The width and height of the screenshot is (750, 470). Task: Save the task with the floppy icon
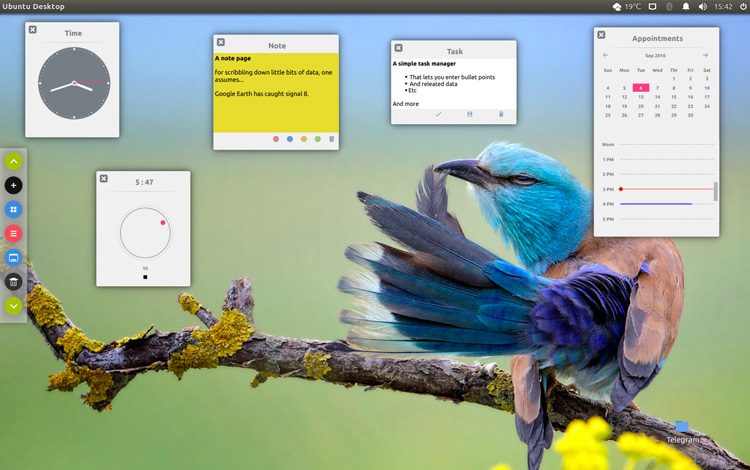point(470,114)
